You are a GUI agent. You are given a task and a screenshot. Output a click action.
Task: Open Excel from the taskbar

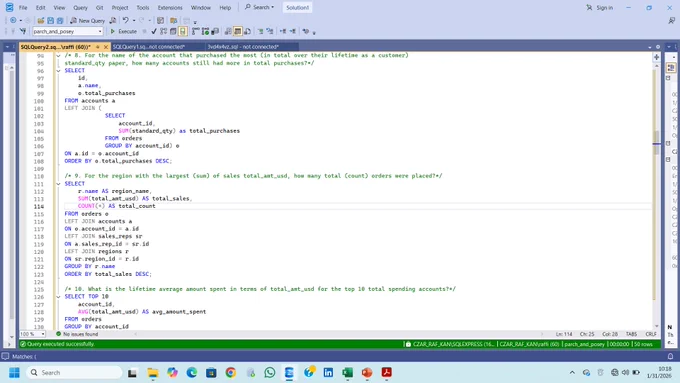347,373
